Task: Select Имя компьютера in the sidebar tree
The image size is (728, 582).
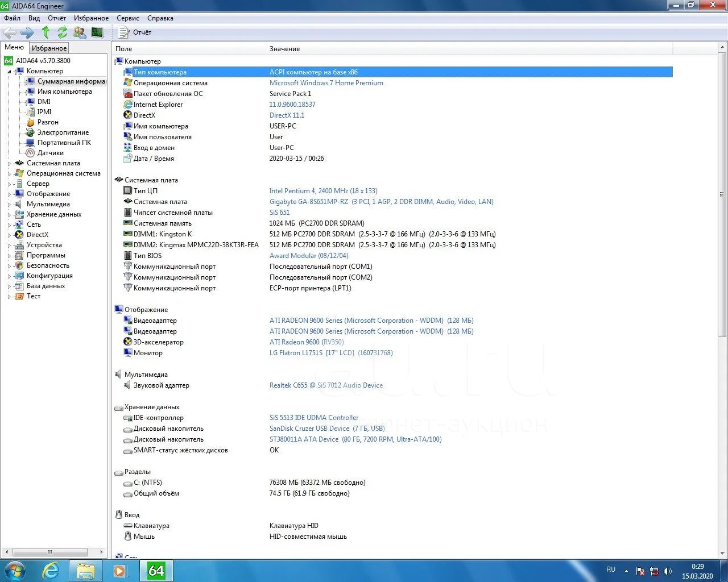Action: tap(64, 92)
